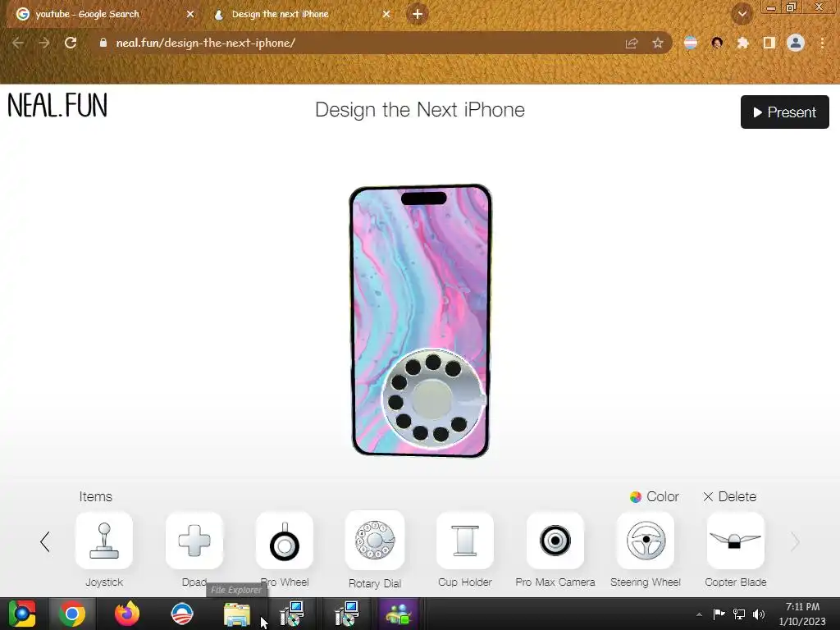Image resolution: width=840 pixels, height=630 pixels.
Task: Add the Dpad item
Action: [194, 541]
